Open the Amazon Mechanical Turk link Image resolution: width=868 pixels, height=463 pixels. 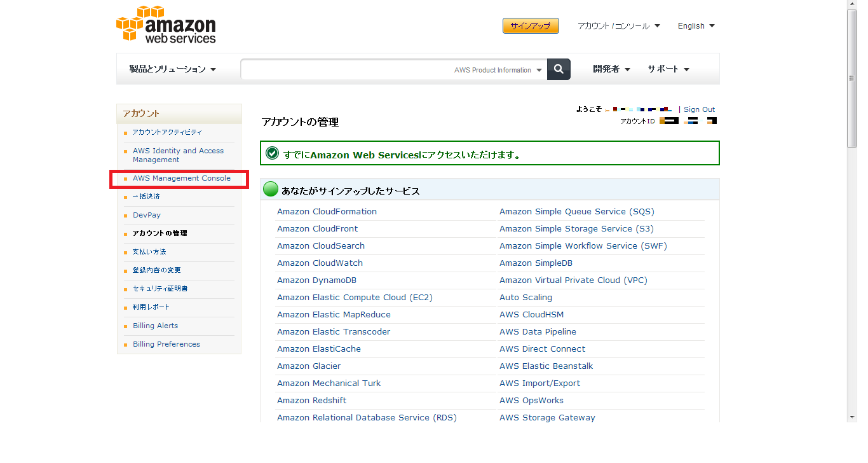(329, 384)
